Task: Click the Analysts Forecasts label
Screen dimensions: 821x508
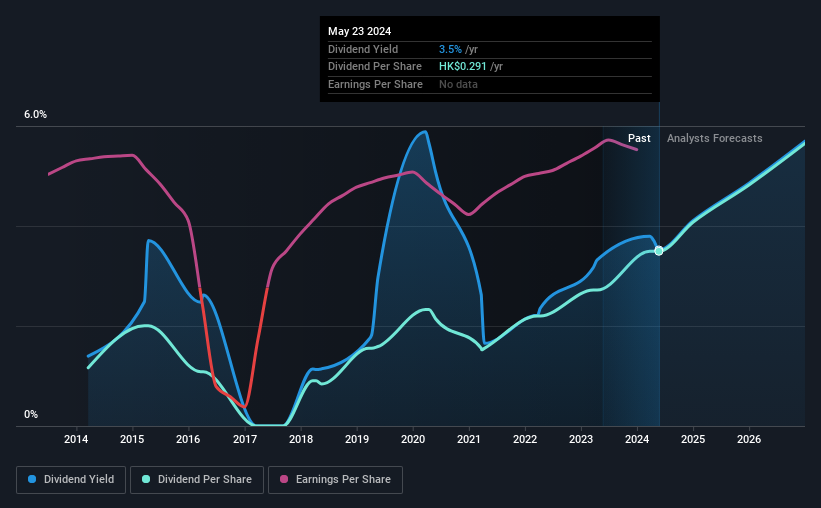Action: pyautogui.click(x=714, y=138)
